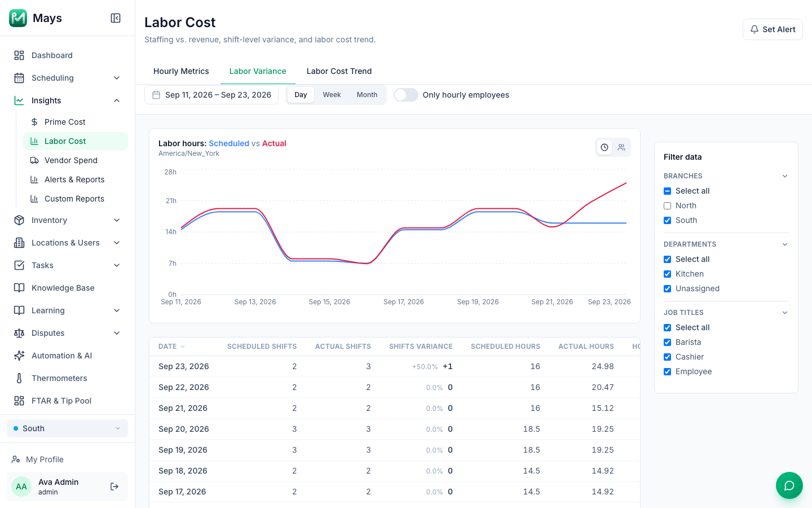Viewport: 812px width, 508px height.
Task: Uncheck the Cashier job title checkbox
Action: point(668,357)
